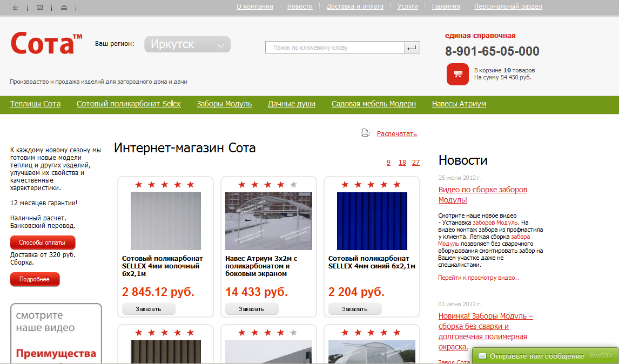Screen dimensions: 619x364
Task: Click the home icon in top bar
Action: 16,7
